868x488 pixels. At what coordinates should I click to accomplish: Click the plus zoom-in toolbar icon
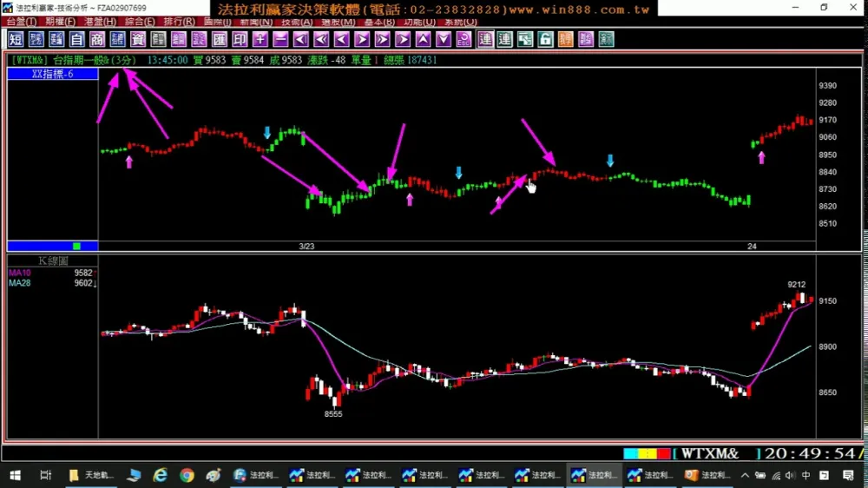pos(260,39)
